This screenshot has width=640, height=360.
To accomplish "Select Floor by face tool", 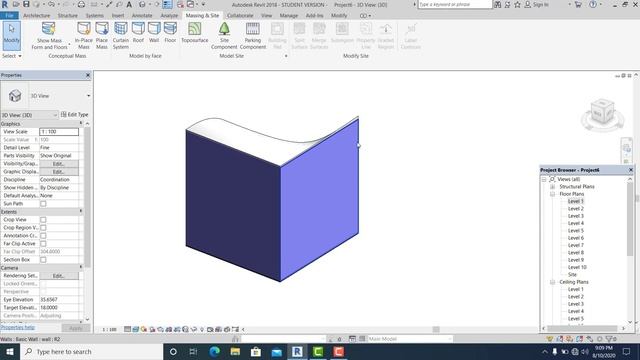I will [170, 33].
